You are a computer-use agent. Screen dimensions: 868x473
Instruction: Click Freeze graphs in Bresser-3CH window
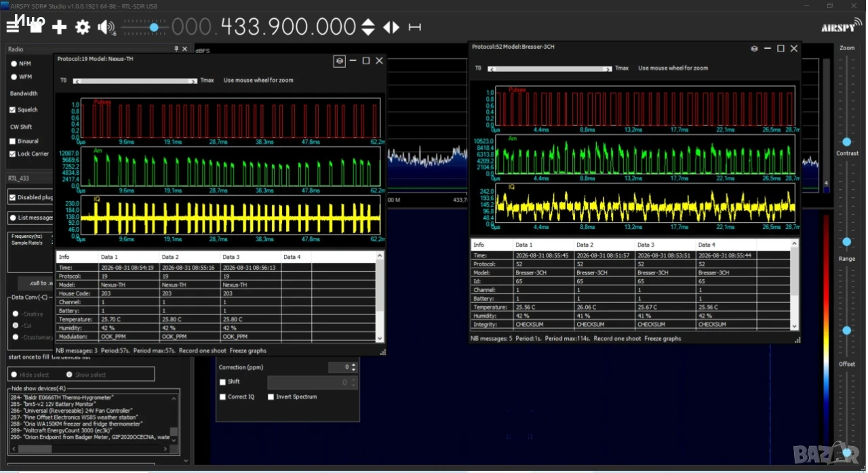click(x=663, y=339)
